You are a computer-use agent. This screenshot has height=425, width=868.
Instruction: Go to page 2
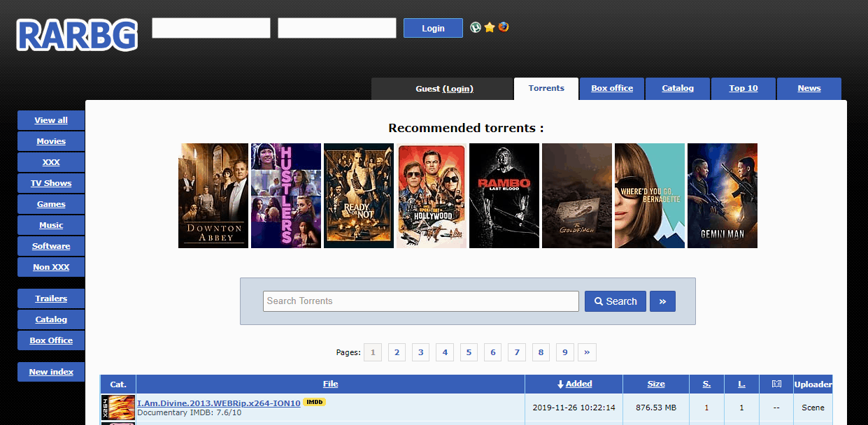[x=397, y=352]
